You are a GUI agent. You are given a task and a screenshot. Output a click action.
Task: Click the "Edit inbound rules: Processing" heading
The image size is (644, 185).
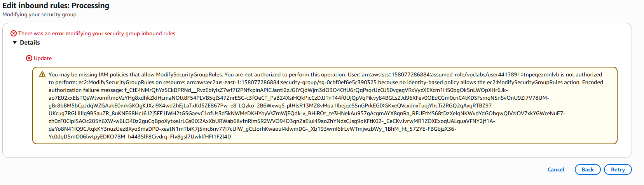click(56, 6)
